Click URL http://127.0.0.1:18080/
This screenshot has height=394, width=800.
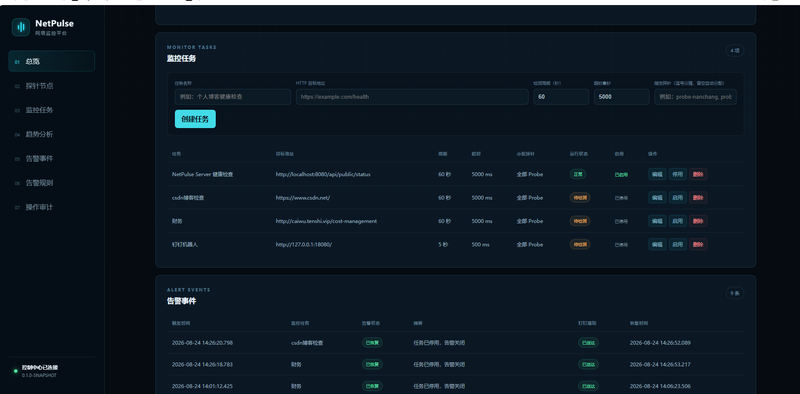304,244
